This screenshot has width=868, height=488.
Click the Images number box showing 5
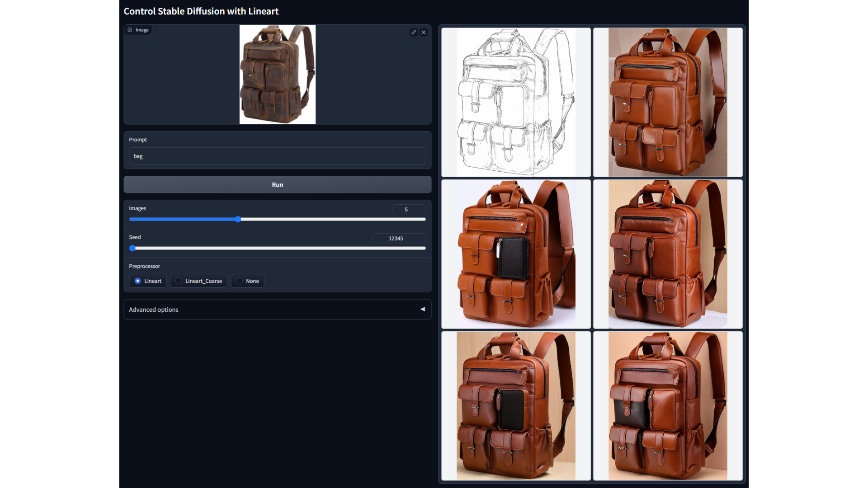tap(409, 209)
